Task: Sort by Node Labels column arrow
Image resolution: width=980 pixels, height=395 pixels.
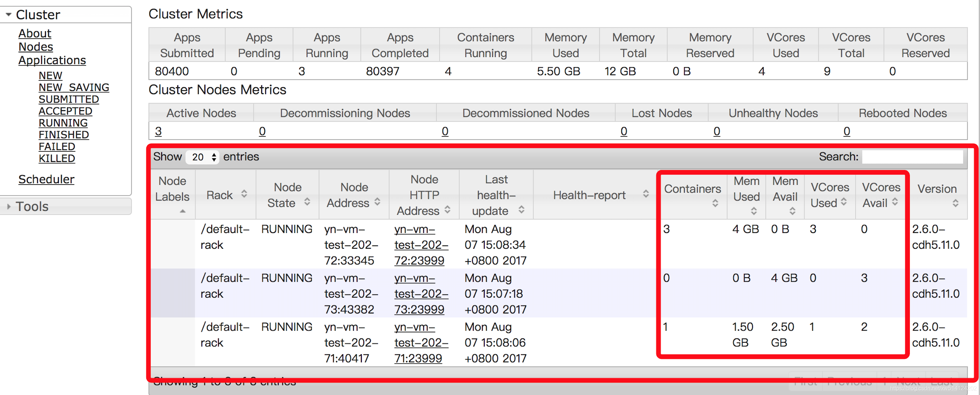Action: (x=183, y=211)
